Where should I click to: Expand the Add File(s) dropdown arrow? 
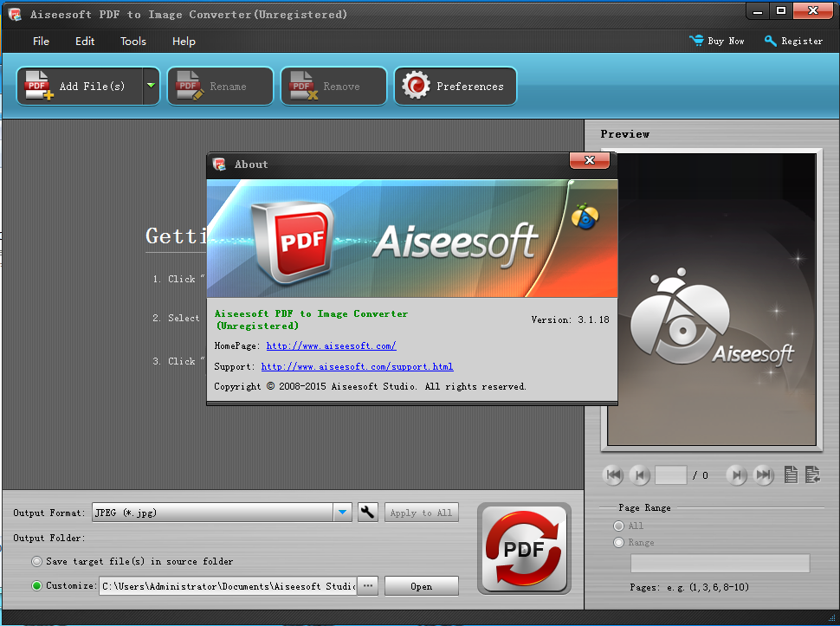[x=151, y=86]
